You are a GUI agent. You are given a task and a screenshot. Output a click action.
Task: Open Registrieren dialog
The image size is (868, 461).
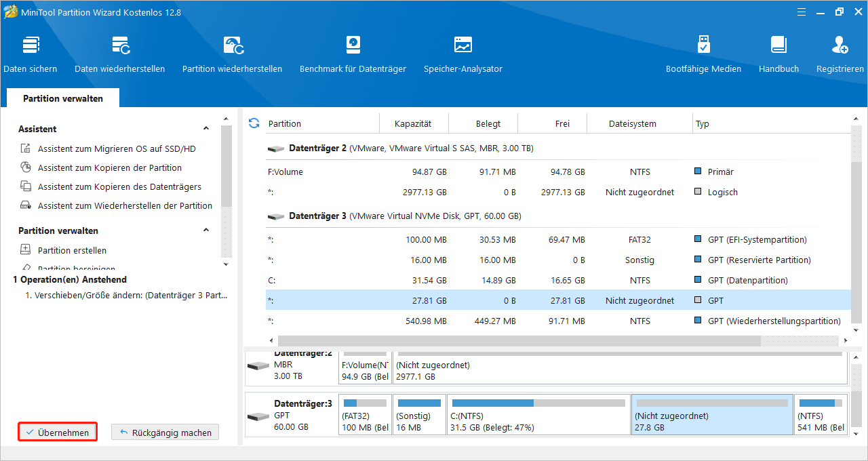point(840,54)
